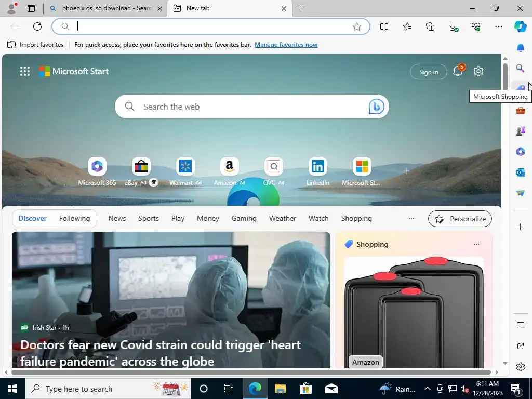Open Shopping card options ellipsis
The width and height of the screenshot is (532, 399).
(476, 244)
